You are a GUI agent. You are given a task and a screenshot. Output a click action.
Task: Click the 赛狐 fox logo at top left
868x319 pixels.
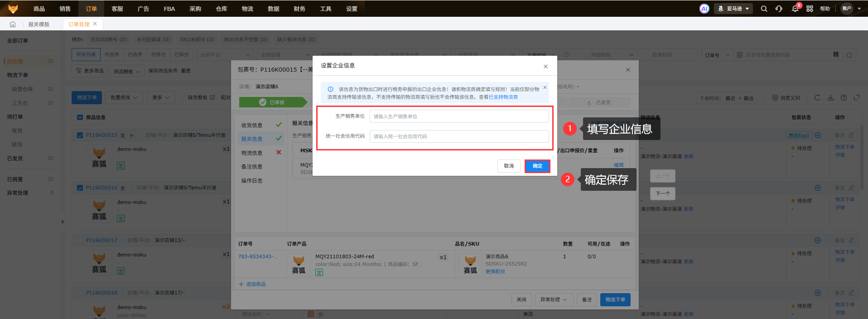13,9
